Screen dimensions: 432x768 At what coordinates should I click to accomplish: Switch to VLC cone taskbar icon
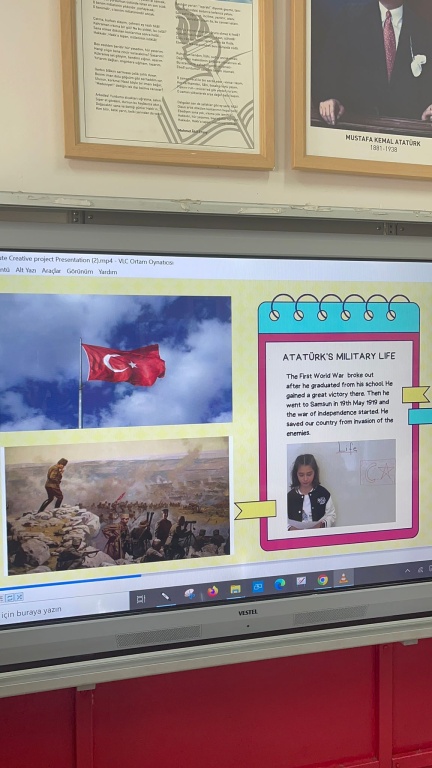pyautogui.click(x=344, y=578)
